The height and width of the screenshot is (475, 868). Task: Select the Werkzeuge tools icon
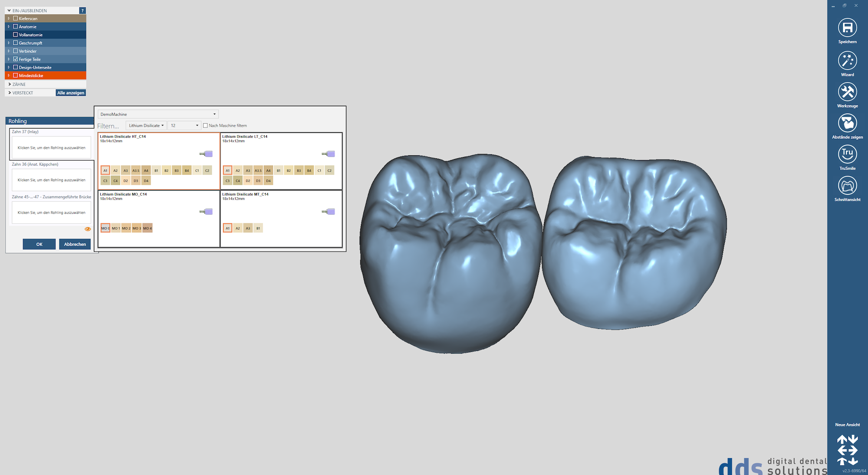coord(847,92)
